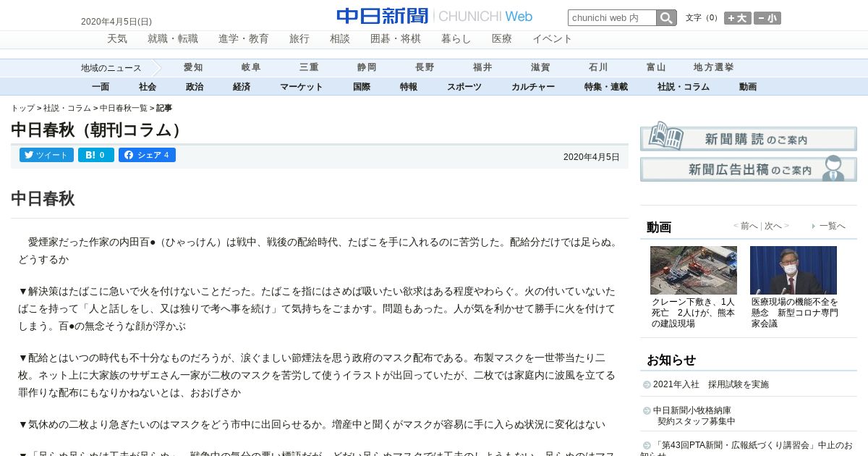The image size is (868, 456).
Task: Select the 長野 regional news tab
Action: [425, 67]
